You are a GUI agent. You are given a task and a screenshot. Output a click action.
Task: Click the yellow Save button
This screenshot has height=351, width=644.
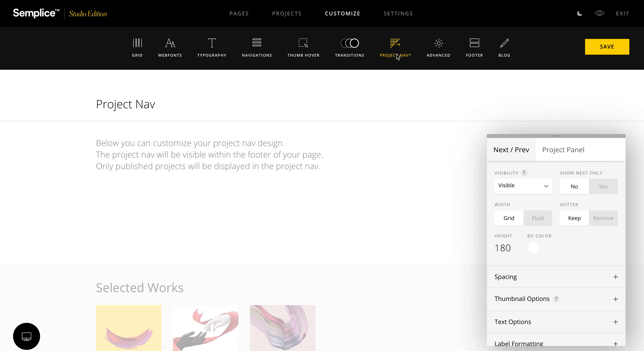tap(607, 47)
